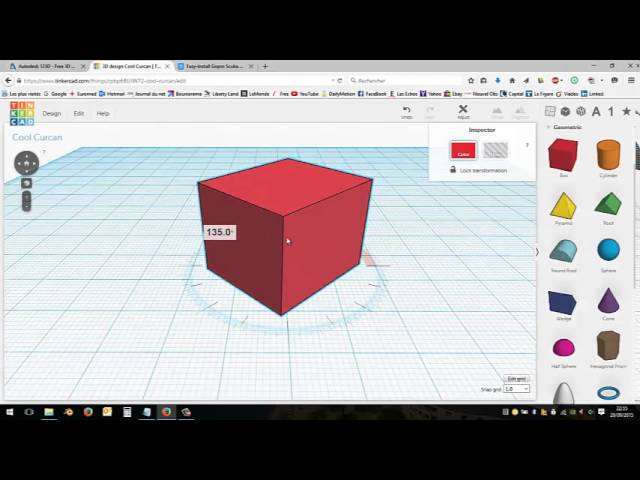
Task: Switch to the Easy-Install Gopro tab
Action: coord(216,66)
